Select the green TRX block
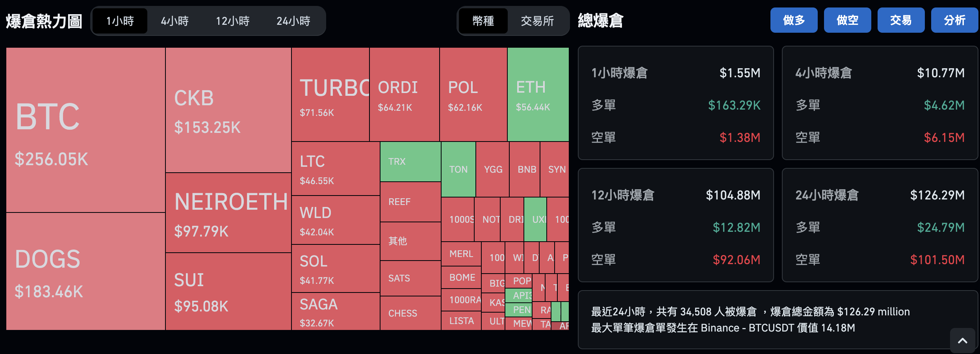The image size is (980, 354). tap(410, 162)
